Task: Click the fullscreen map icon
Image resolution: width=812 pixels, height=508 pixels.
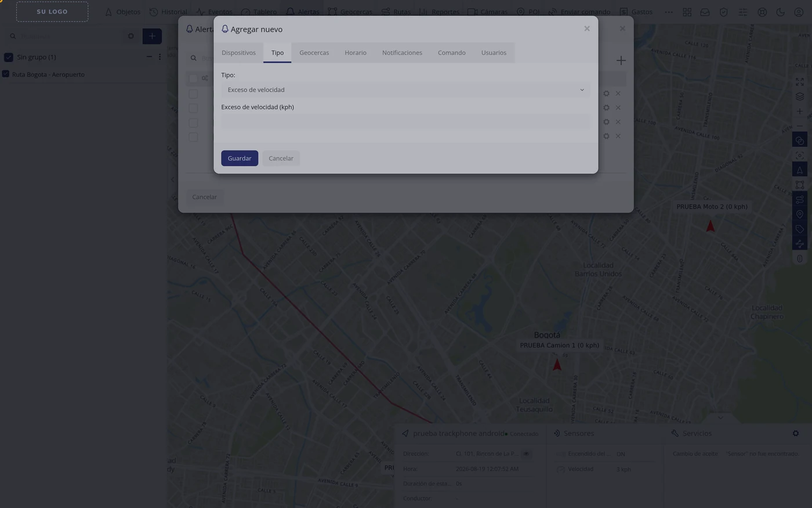Action: (800, 82)
